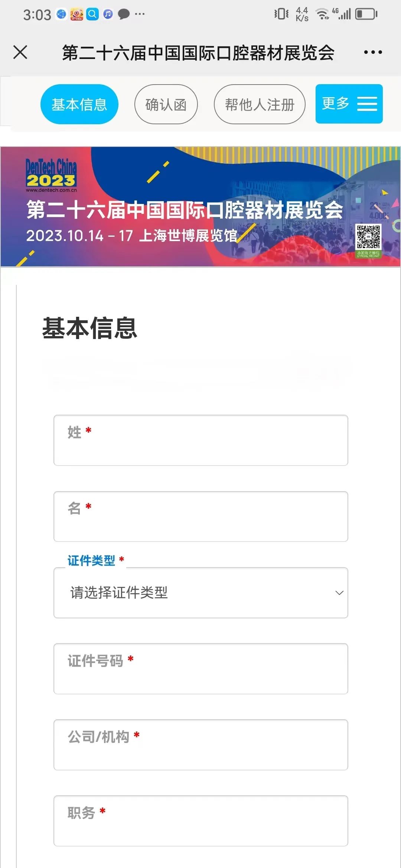Focus the 名 input field
The height and width of the screenshot is (868, 401).
(x=201, y=516)
